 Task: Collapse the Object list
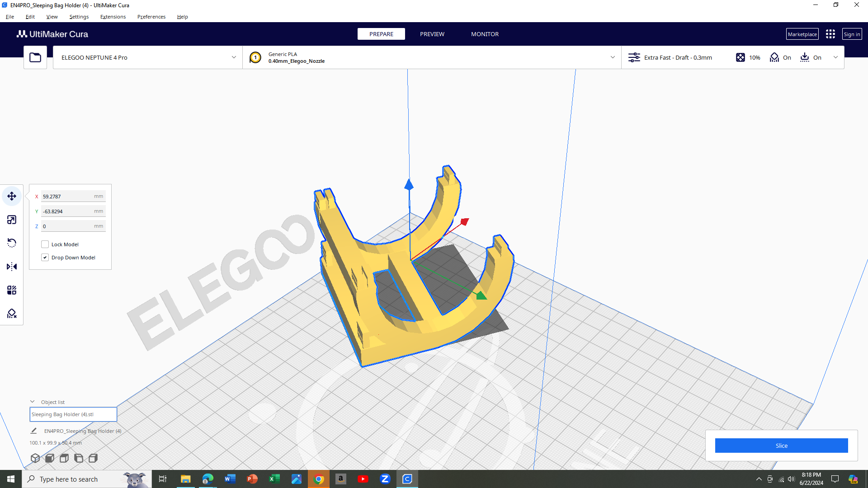[33, 402]
